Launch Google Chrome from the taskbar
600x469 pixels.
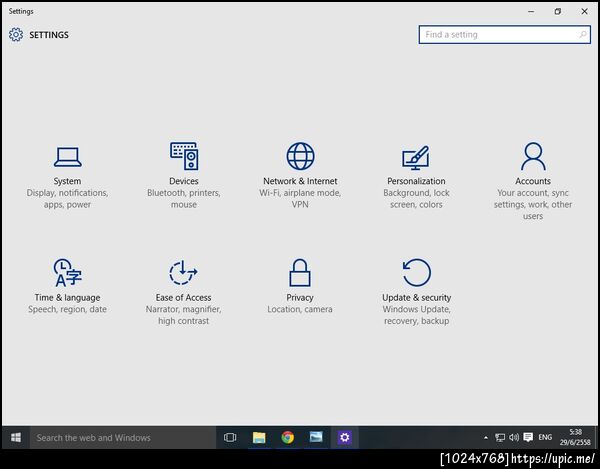pos(288,437)
